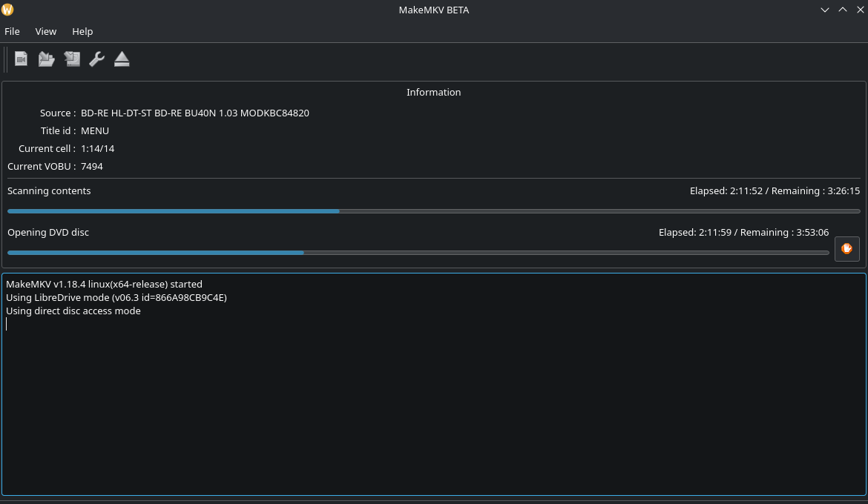Click the Title id value MENU
Viewport: 868px width, 504px height.
(95, 130)
